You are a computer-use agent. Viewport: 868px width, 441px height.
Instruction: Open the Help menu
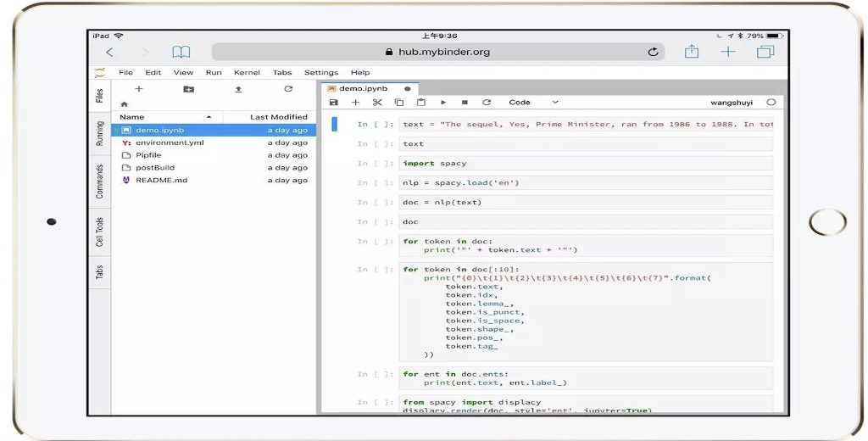coord(359,73)
